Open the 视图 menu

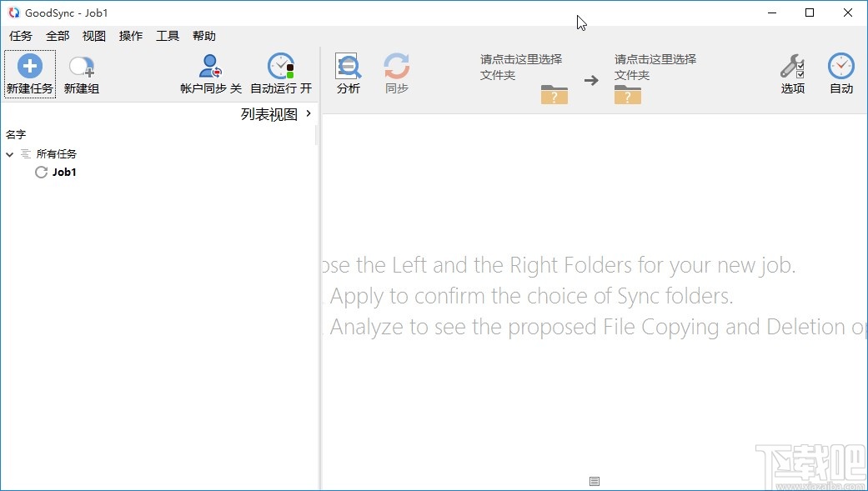[x=94, y=36]
